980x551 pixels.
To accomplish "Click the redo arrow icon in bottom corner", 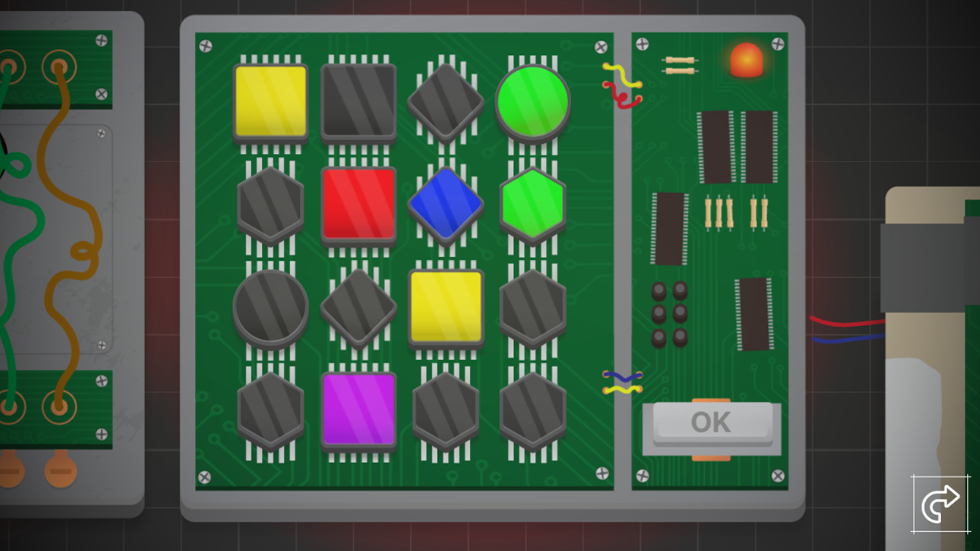I will (x=940, y=503).
